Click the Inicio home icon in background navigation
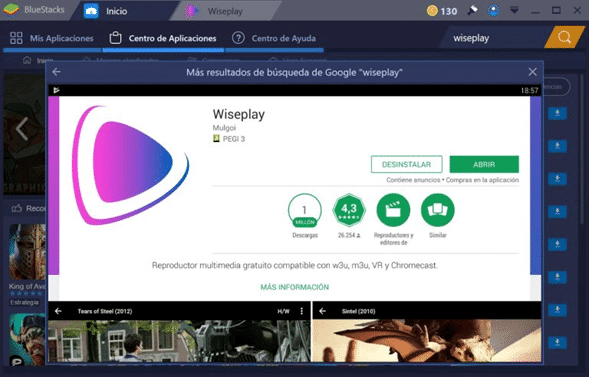 pyautogui.click(x=27, y=60)
